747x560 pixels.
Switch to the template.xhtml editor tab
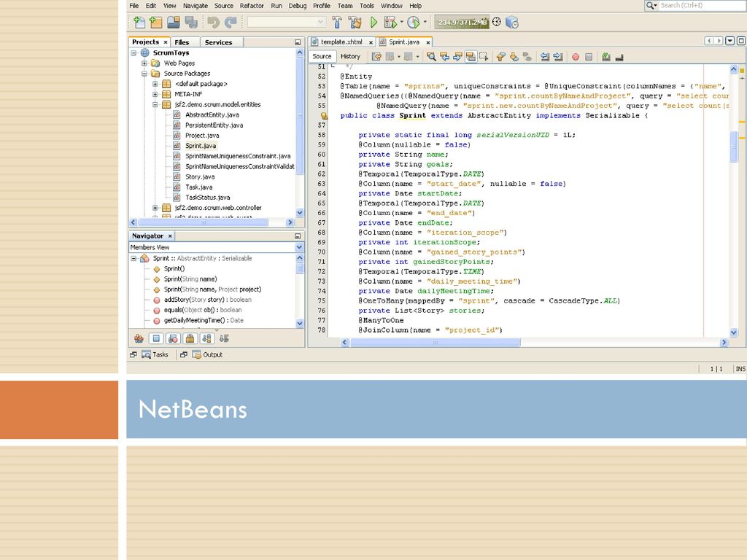tap(341, 42)
